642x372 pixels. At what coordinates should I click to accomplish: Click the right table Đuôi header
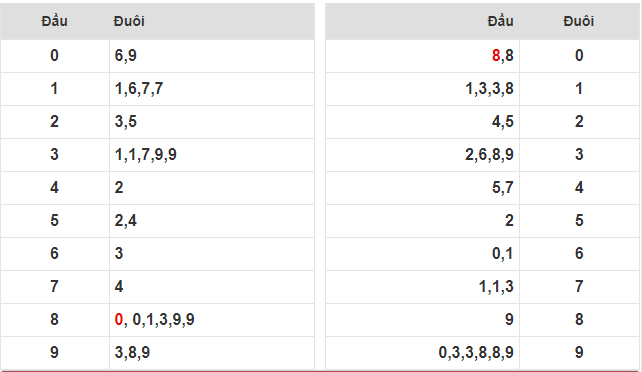click(579, 21)
